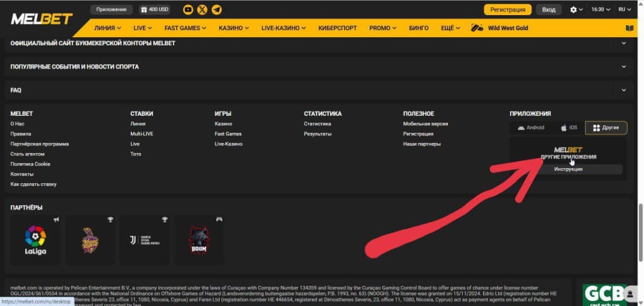Open the Live-Казино footer link
This screenshot has width=644, height=306.
point(228,144)
